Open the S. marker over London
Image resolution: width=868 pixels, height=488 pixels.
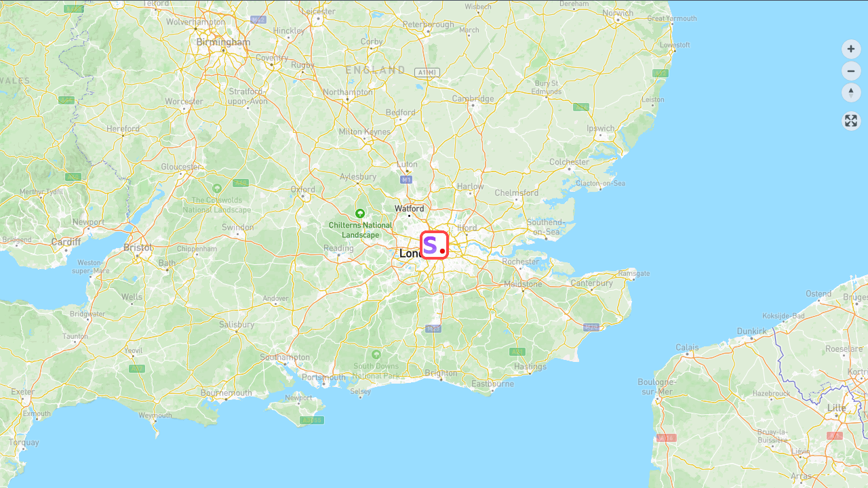click(434, 245)
